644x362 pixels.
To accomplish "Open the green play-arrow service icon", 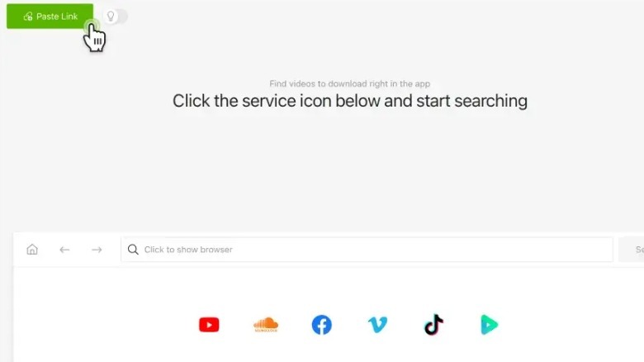I will pos(489,325).
